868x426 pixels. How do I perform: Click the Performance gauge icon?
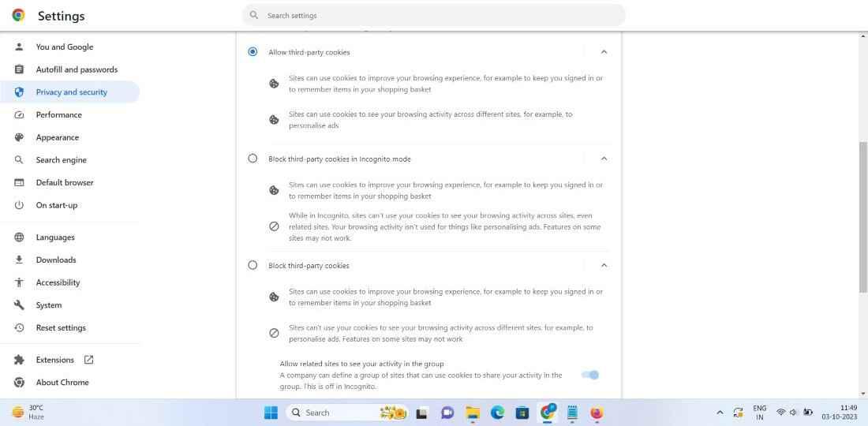pyautogui.click(x=20, y=115)
